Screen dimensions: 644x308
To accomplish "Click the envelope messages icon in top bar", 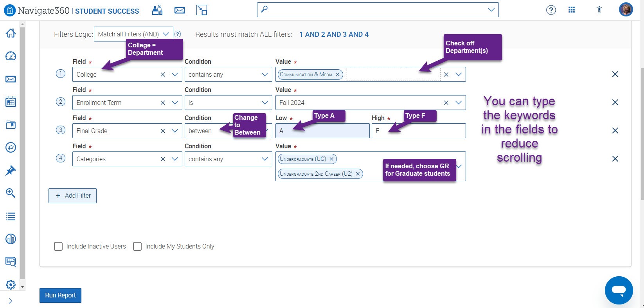I will (x=180, y=10).
